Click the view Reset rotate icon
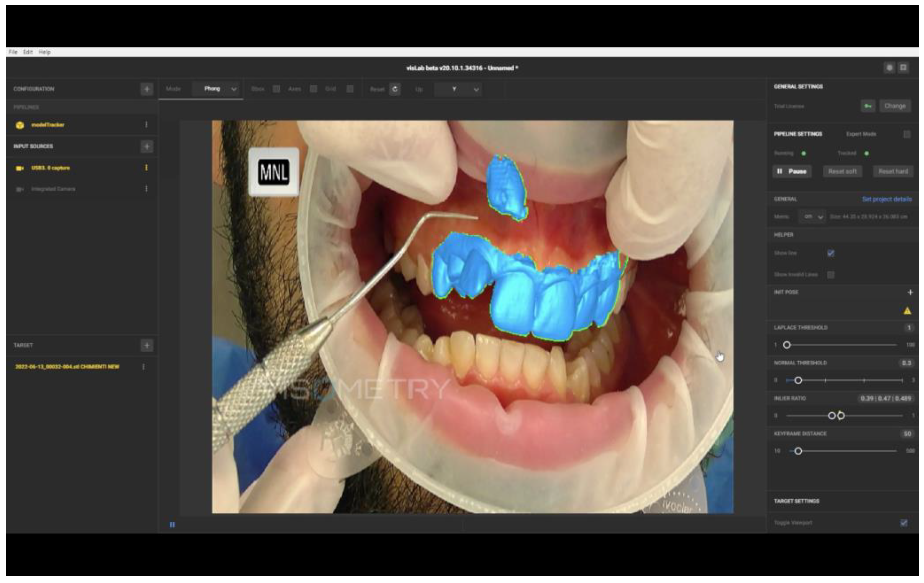This screenshot has width=924, height=583. (395, 89)
